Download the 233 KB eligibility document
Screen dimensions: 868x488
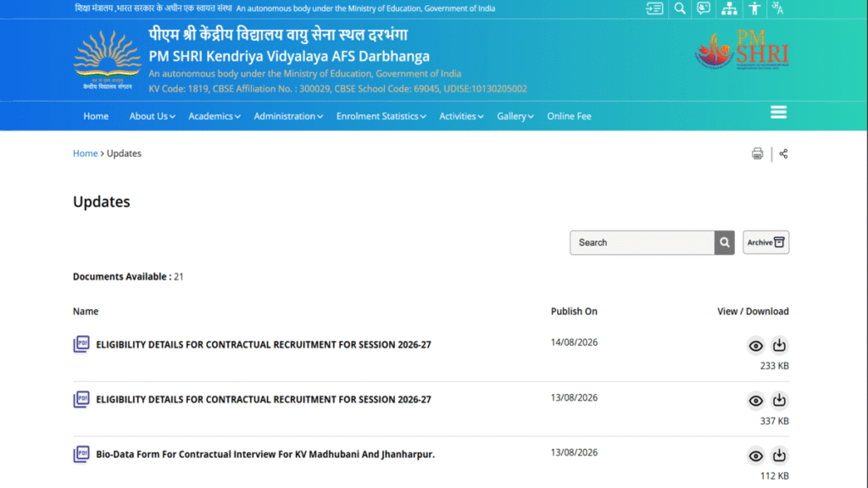[779, 346]
